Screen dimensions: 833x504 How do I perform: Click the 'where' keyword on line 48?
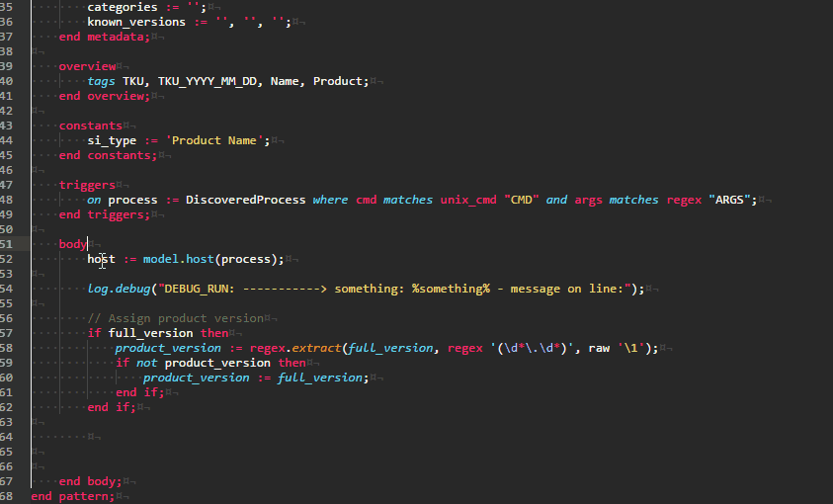tap(330, 201)
